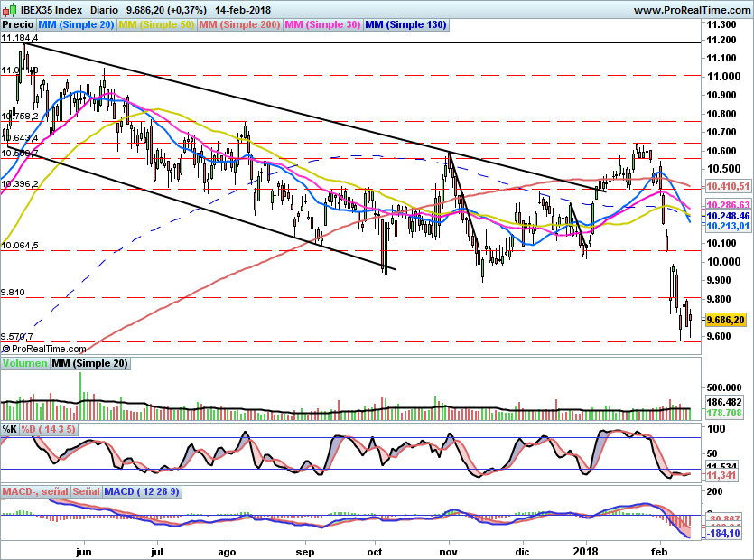754x560 pixels.
Task: Click the blue MM (Simple 20) price indicator
Action: (x=76, y=25)
